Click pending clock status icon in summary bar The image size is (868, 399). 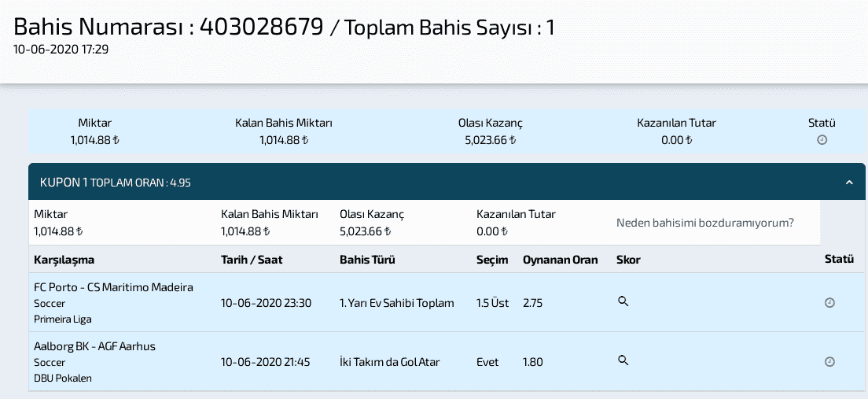pos(822,140)
